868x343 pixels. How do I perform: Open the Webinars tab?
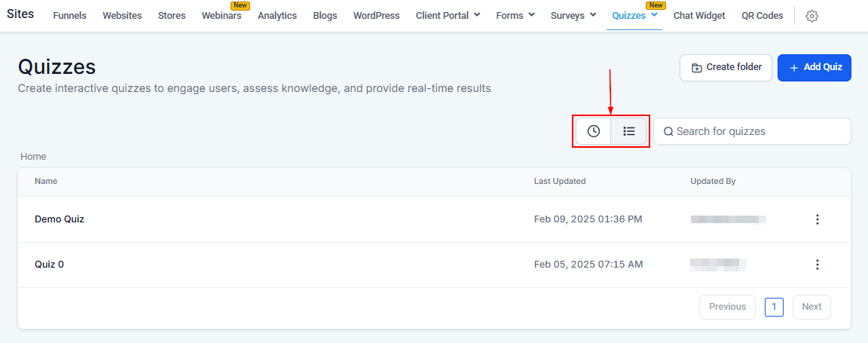point(222,16)
